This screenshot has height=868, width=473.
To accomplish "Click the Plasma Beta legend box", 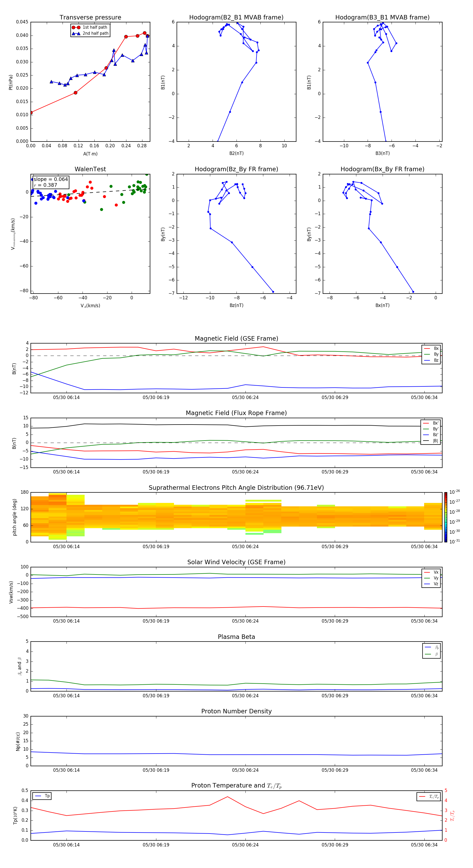I will coord(431,651).
